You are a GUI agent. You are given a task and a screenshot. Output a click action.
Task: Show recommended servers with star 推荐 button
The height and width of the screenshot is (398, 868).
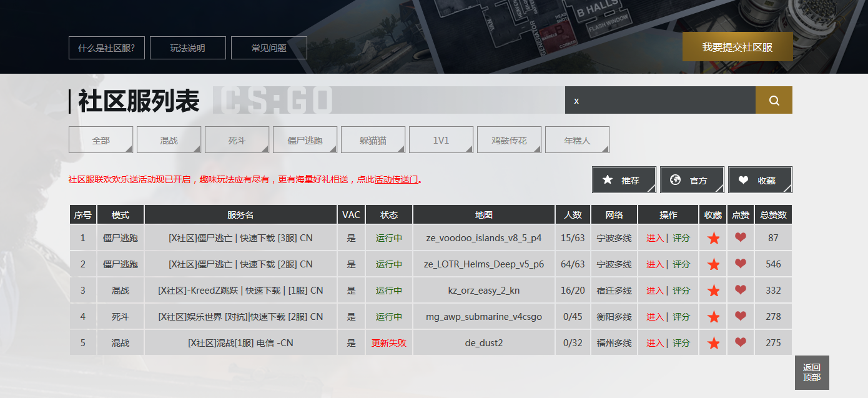624,180
